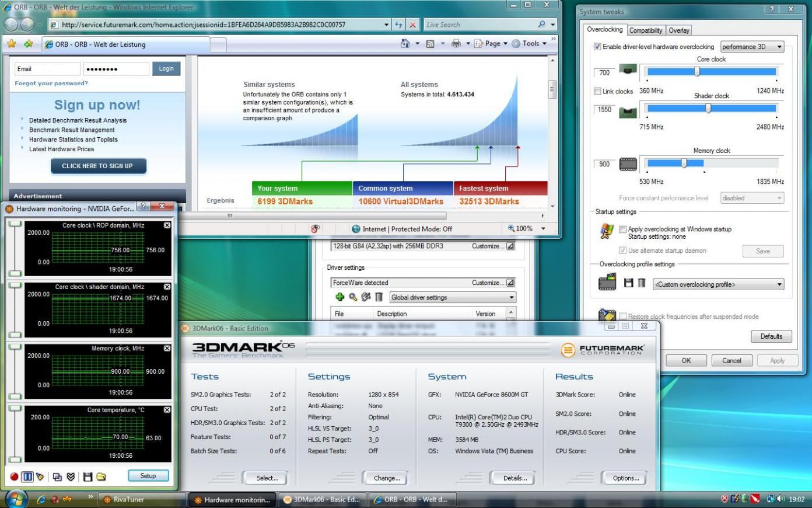Switch to 3DMark06 Basic Edition taskbar button
The height and width of the screenshot is (508, 812).
321,500
